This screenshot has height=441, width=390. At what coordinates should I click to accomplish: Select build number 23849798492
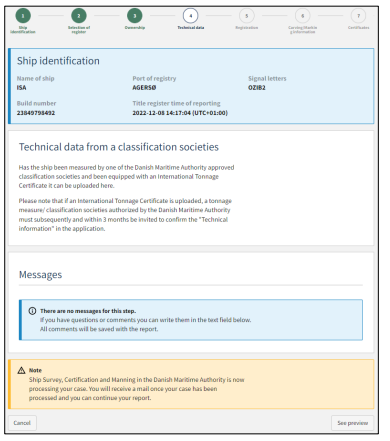click(36, 113)
